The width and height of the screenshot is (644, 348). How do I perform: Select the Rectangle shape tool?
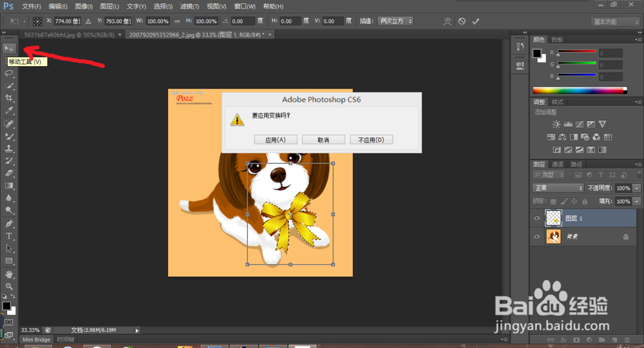click(x=9, y=261)
